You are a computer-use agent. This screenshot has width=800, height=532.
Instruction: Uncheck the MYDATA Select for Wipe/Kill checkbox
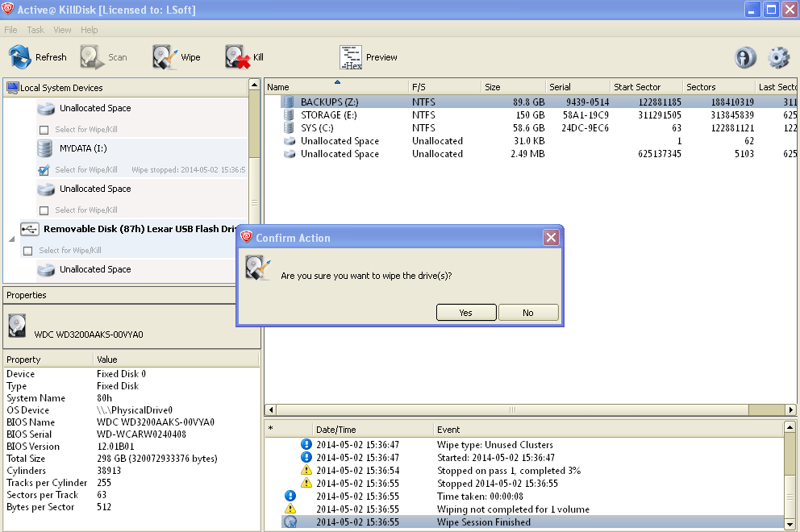coord(44,170)
